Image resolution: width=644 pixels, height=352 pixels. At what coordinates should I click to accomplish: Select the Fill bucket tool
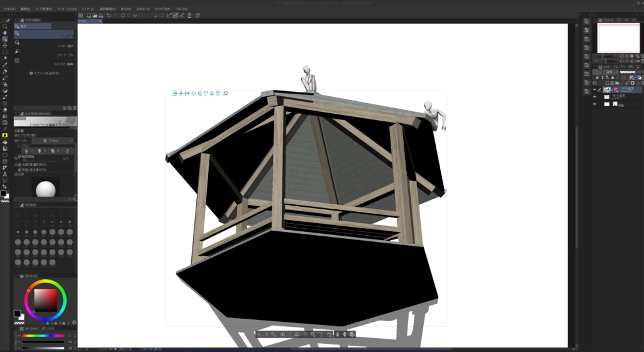[x=5, y=142]
